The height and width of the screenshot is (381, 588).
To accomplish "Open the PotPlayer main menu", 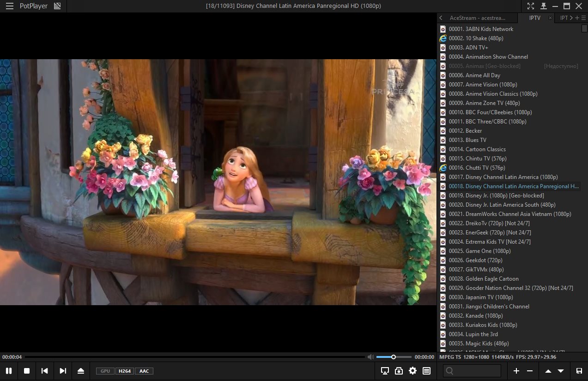I will coord(9,6).
